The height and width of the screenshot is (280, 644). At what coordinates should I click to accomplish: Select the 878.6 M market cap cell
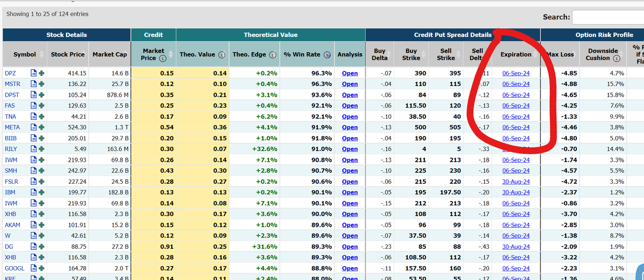[x=109, y=95]
